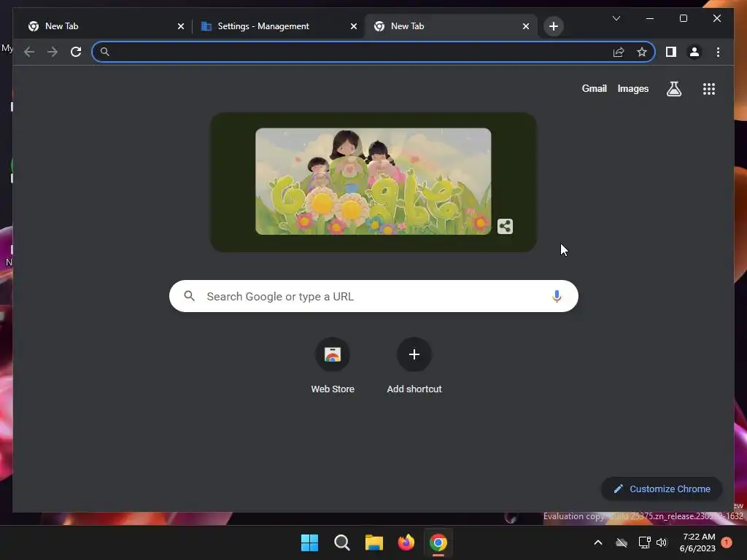Open the side panel icon
This screenshot has height=560, width=747.
671,52
